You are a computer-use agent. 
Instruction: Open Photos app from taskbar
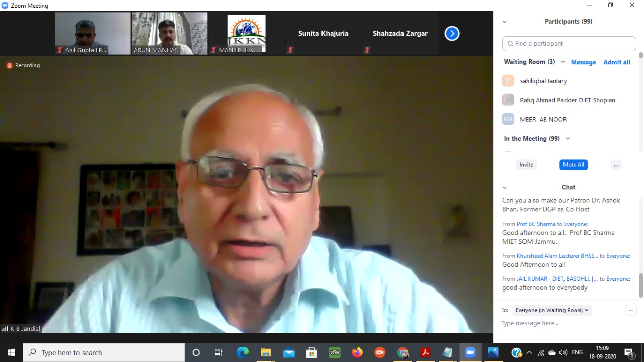(x=493, y=352)
